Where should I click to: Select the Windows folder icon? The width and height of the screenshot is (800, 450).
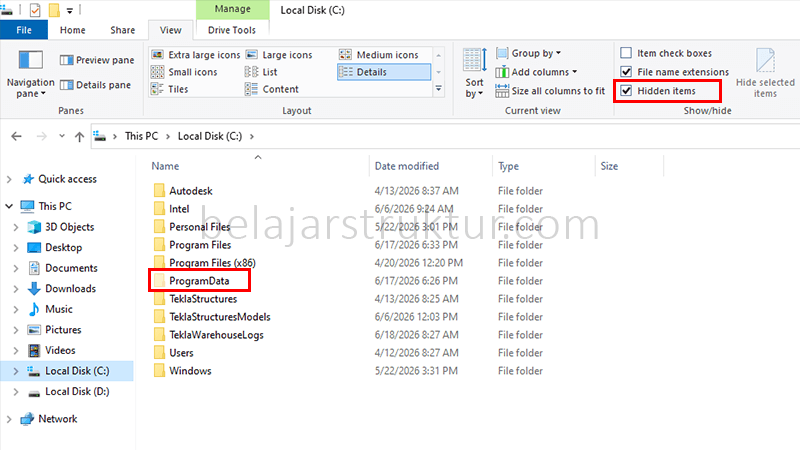click(159, 370)
